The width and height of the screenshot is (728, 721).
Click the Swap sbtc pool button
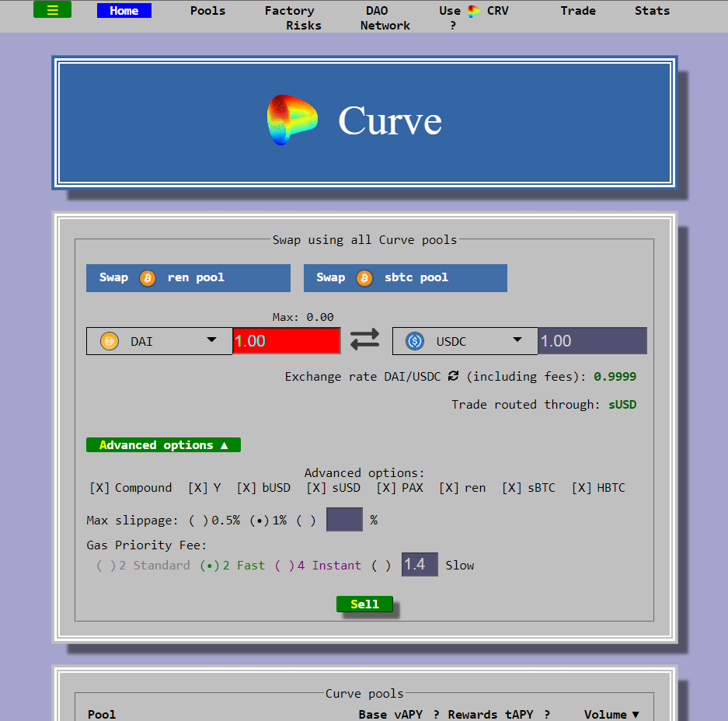tap(406, 278)
